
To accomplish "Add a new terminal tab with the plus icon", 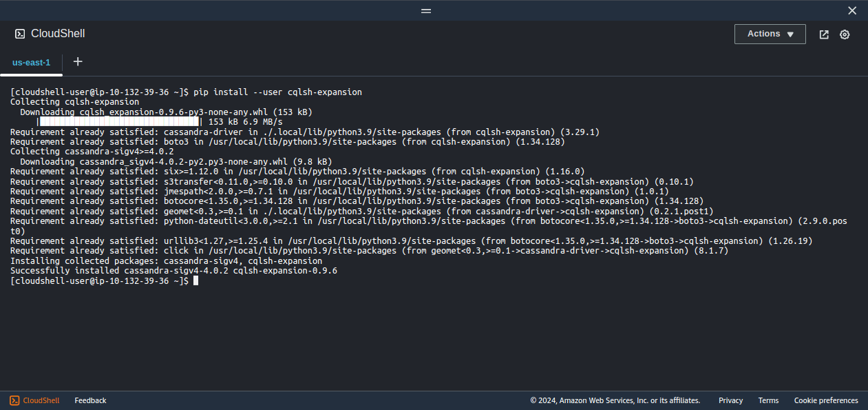I will 77,61.
